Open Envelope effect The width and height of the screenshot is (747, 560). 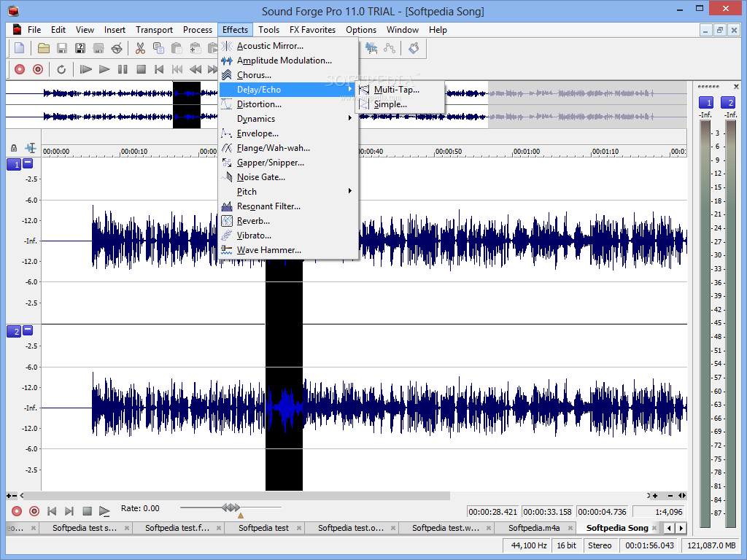click(289, 133)
